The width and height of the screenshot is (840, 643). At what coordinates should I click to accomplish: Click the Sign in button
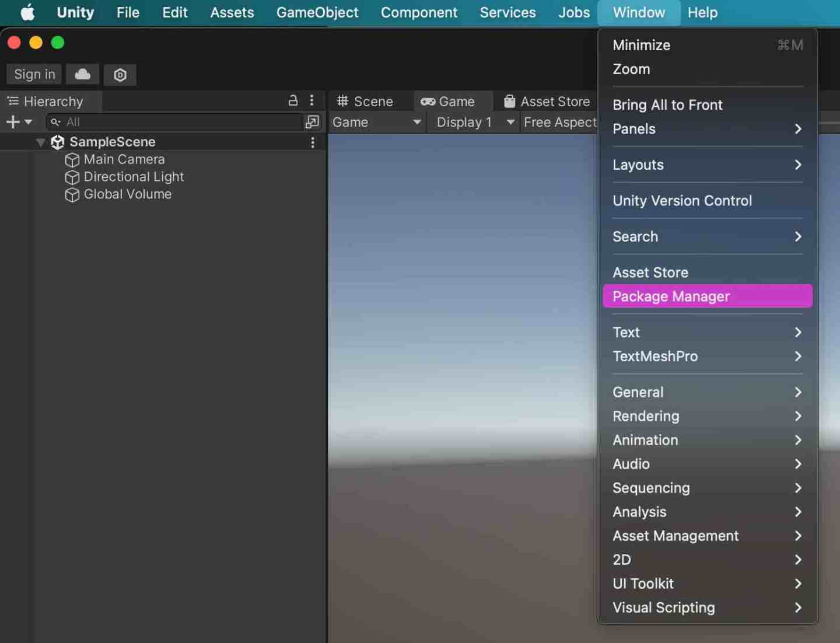tap(33, 74)
